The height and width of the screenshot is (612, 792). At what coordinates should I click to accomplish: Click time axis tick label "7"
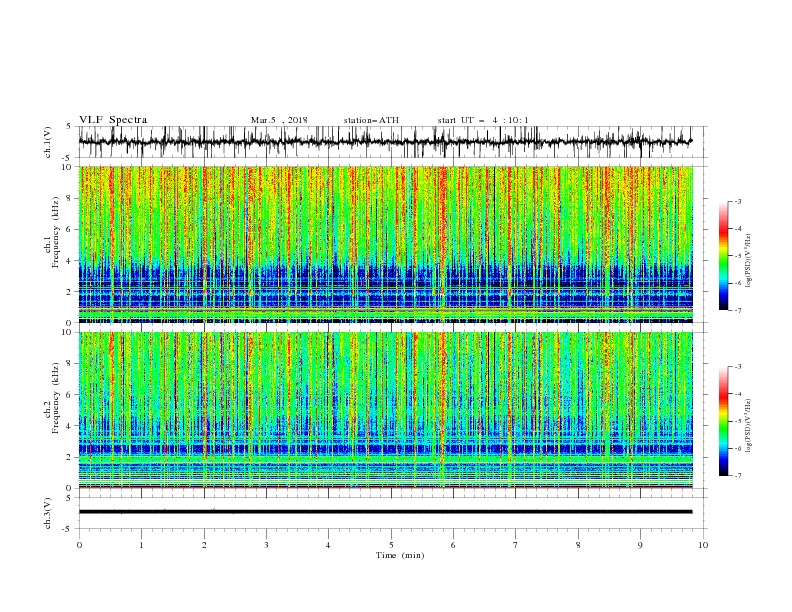click(516, 545)
